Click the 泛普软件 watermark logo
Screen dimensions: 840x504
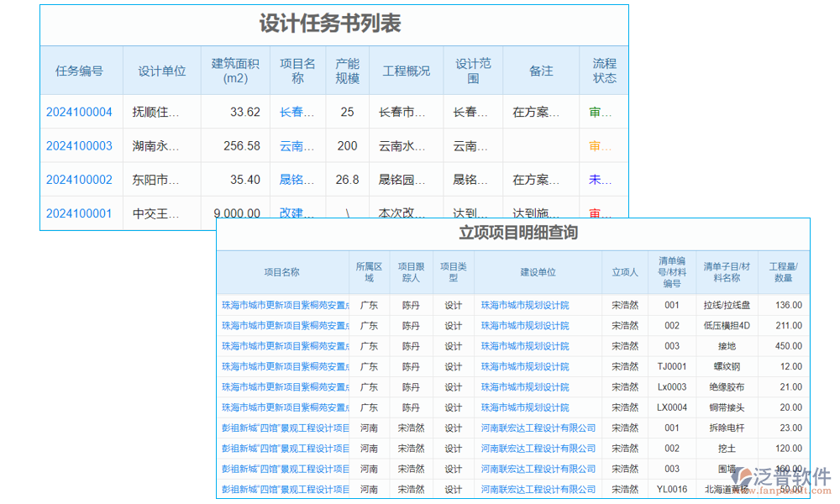[783, 475]
